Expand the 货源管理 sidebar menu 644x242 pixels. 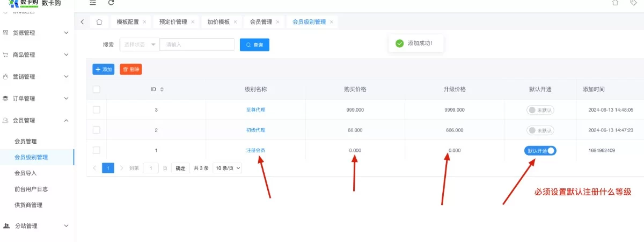point(36,33)
